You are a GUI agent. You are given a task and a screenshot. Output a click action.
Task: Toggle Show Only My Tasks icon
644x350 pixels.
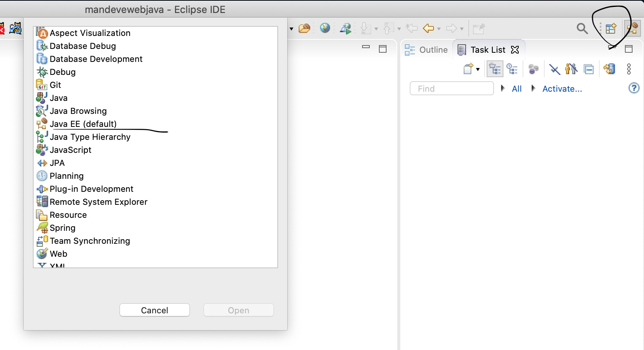pos(571,69)
